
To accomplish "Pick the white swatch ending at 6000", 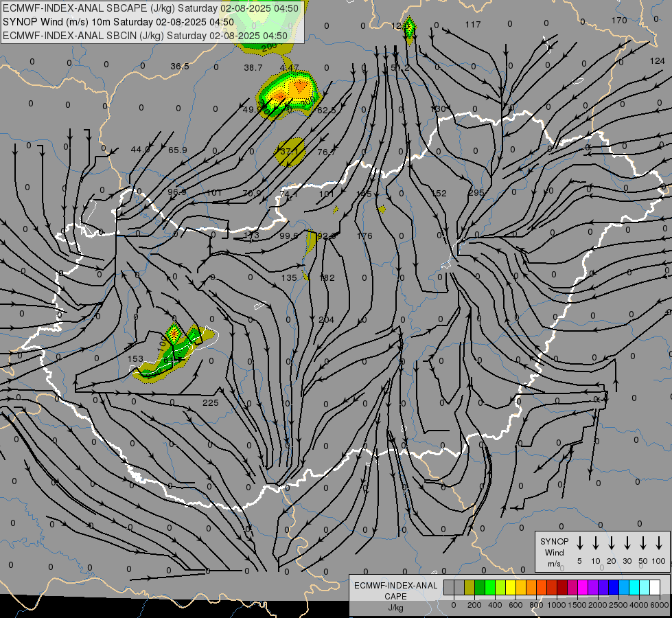I will [x=655, y=588].
